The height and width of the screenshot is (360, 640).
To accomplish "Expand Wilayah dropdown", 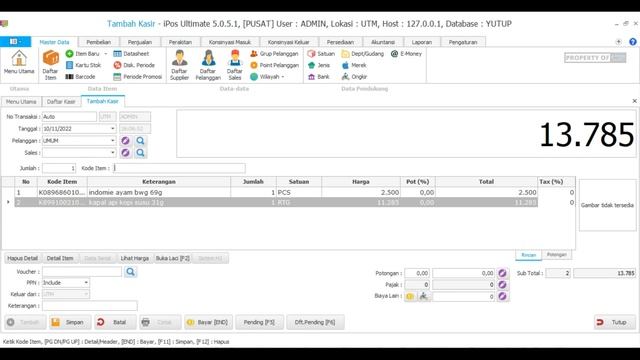I will tap(282, 76).
